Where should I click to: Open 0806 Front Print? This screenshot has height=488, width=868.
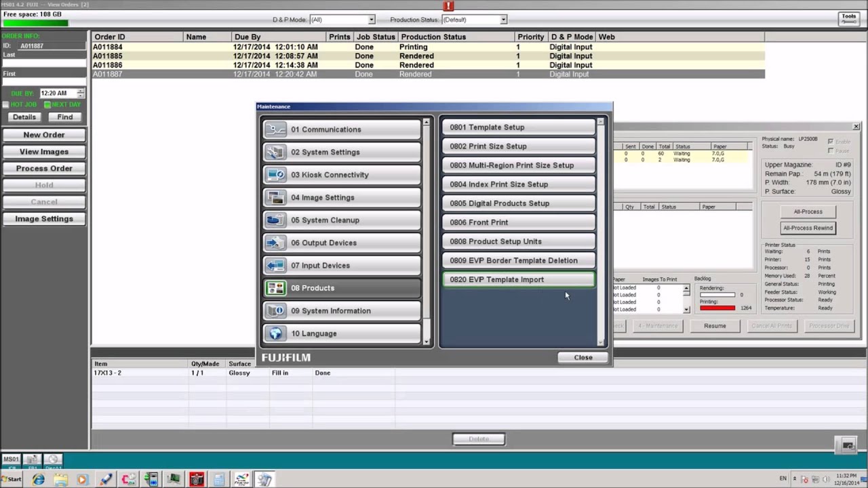coord(519,222)
